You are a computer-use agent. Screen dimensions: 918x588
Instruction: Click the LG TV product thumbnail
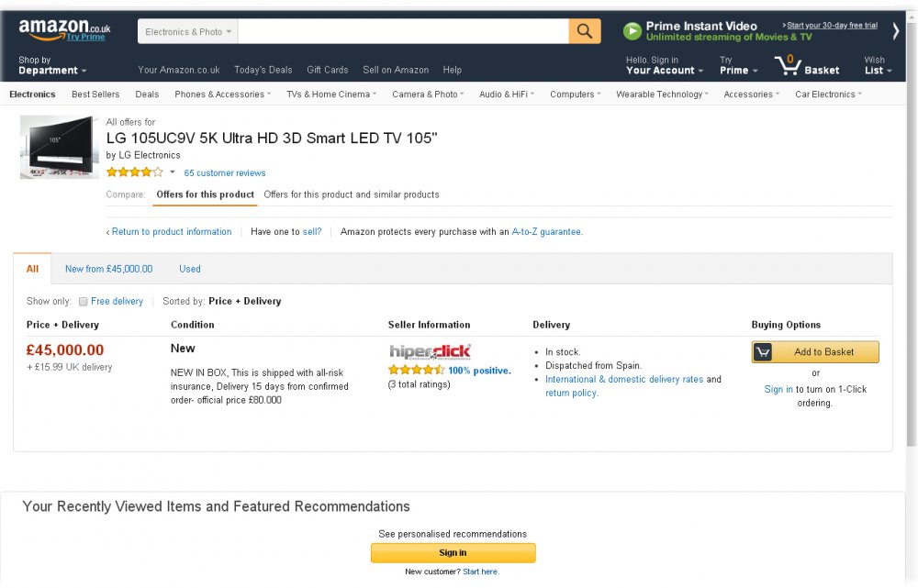pos(59,147)
